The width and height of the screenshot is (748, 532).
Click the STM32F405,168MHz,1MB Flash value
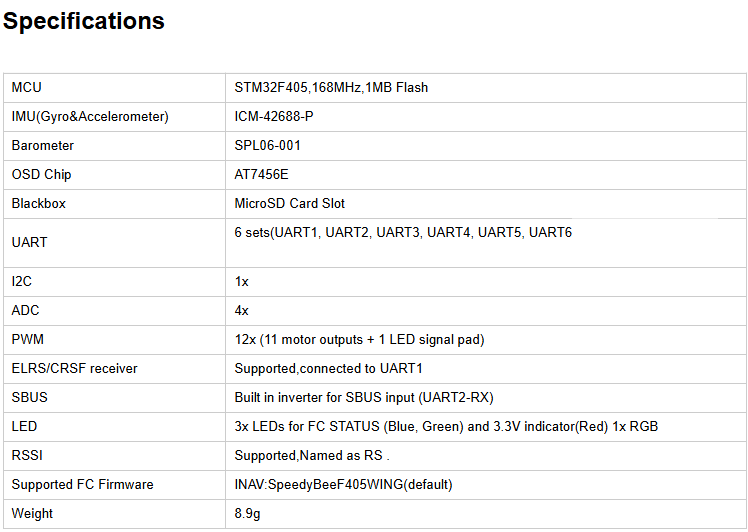(331, 88)
